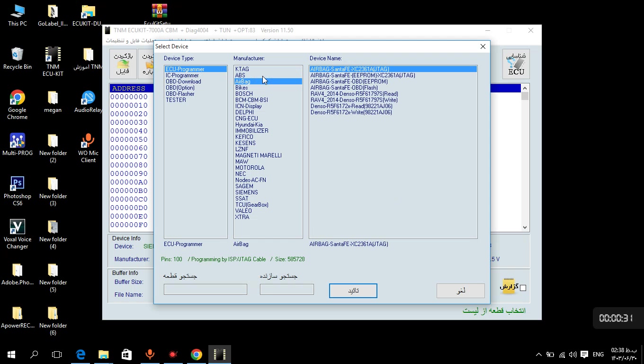Open the AudioRelay desktop shortcut
Image resolution: width=644 pixels, height=364 pixels.
point(88,101)
